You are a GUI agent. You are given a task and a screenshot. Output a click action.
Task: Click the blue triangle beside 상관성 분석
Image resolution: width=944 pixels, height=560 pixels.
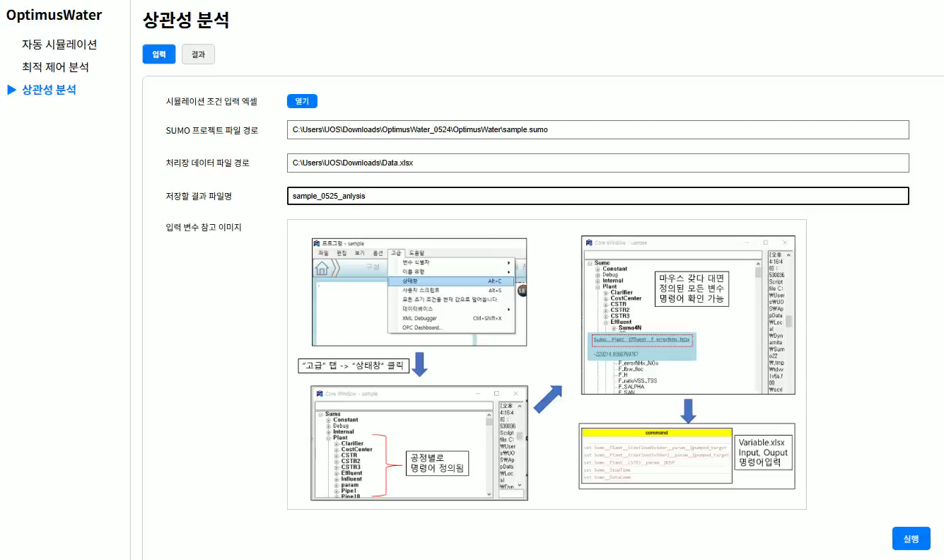point(11,90)
